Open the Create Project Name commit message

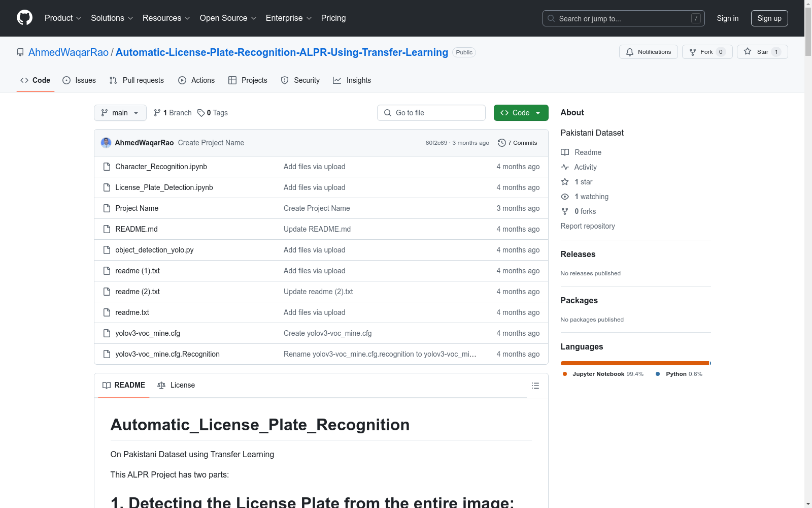pos(211,143)
